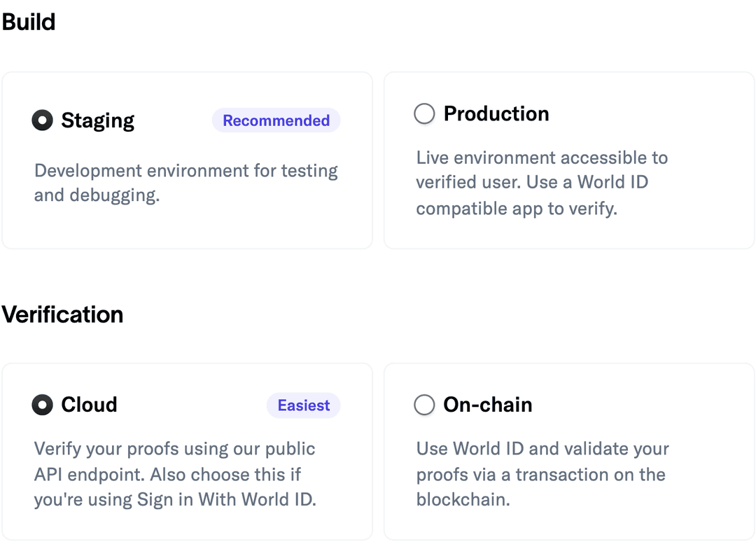The width and height of the screenshot is (756, 549).
Task: Click the Verification section heading
Action: (63, 314)
